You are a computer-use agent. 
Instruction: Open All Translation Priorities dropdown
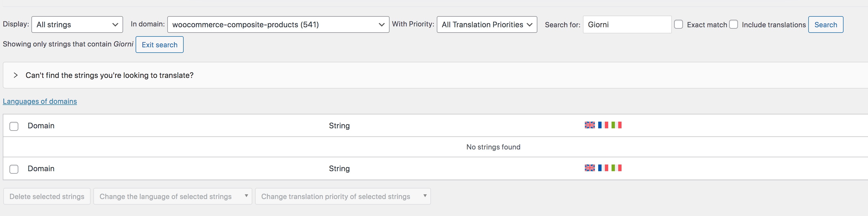coord(487,25)
